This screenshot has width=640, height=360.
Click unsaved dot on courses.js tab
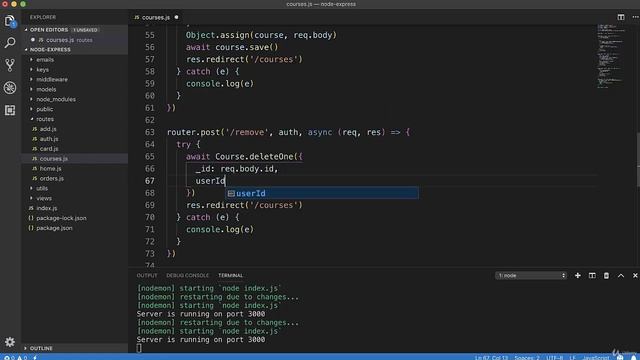(176, 18)
